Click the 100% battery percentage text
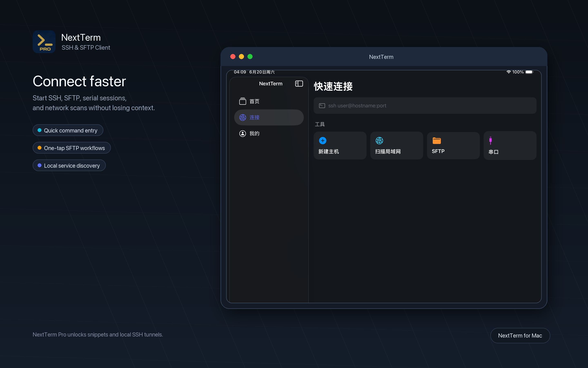The height and width of the screenshot is (368, 588). (518, 72)
